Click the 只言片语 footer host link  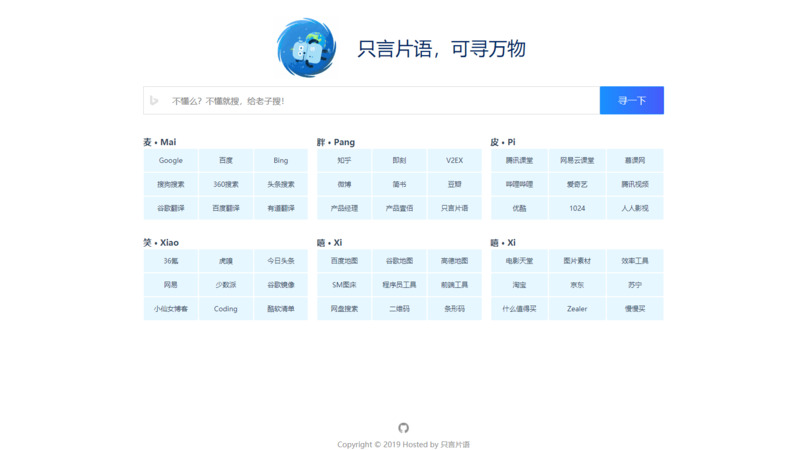(455, 445)
